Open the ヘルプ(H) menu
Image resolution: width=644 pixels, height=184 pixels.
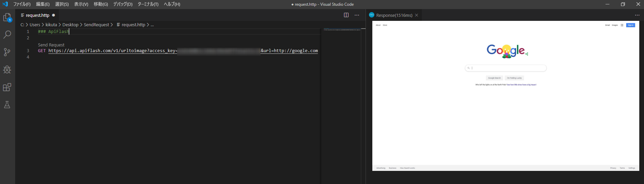coord(172,4)
